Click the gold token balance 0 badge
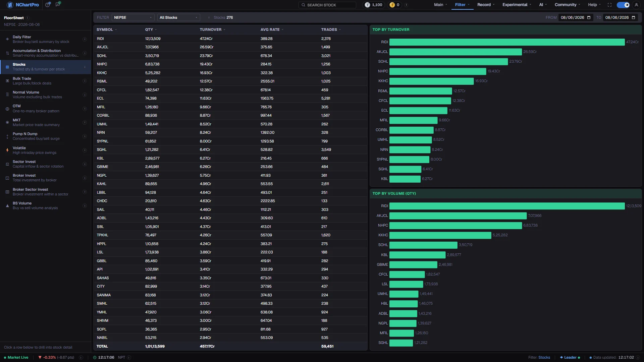This screenshot has width=644, height=362. click(394, 5)
